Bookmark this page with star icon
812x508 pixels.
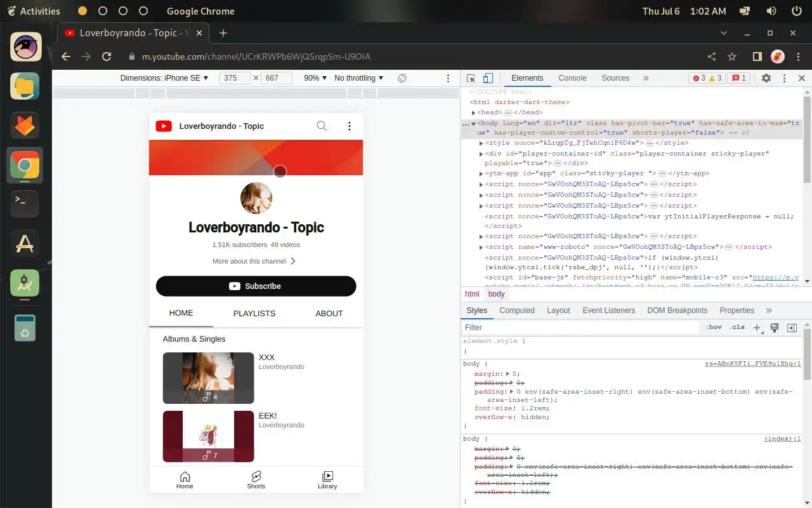(732, 57)
